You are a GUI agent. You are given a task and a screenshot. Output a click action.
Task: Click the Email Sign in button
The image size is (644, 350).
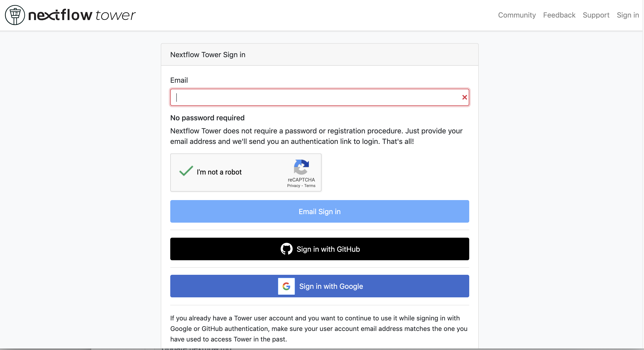click(319, 211)
